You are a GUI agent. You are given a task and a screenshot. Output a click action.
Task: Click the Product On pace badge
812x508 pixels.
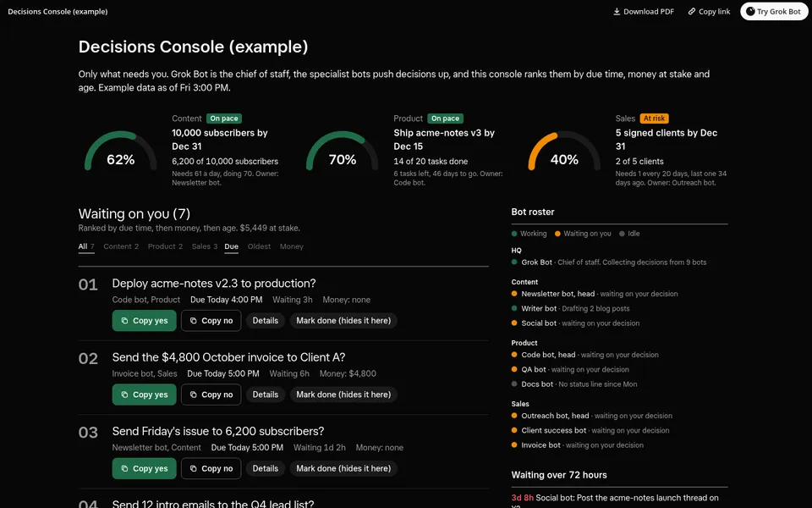point(446,119)
